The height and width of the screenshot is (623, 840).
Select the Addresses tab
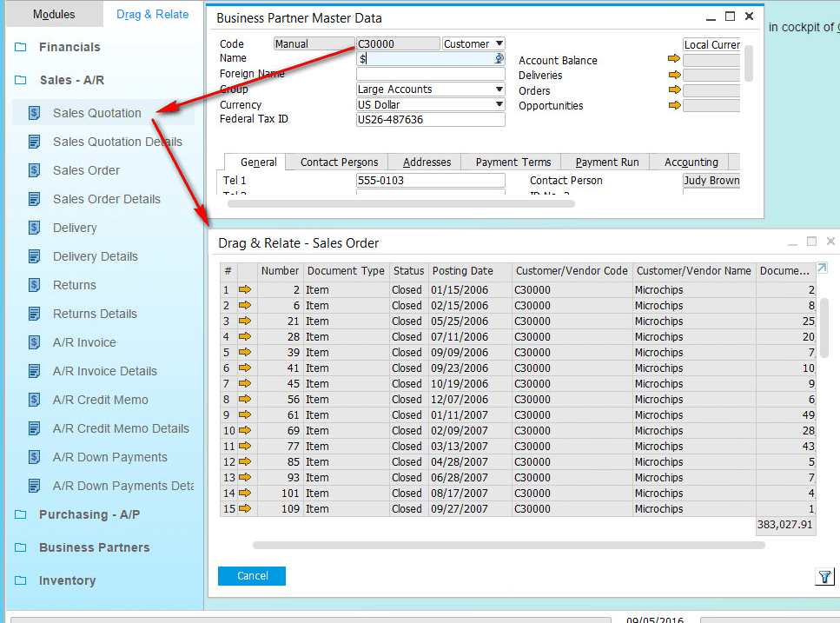tap(427, 162)
